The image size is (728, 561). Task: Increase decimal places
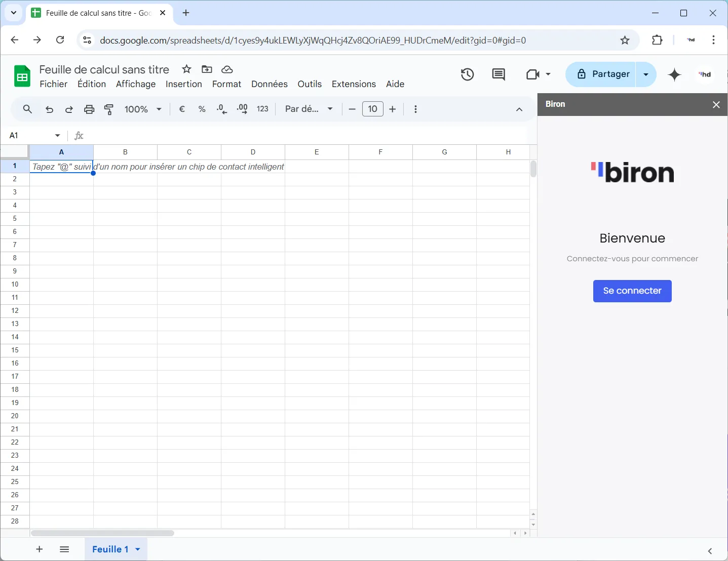point(242,109)
